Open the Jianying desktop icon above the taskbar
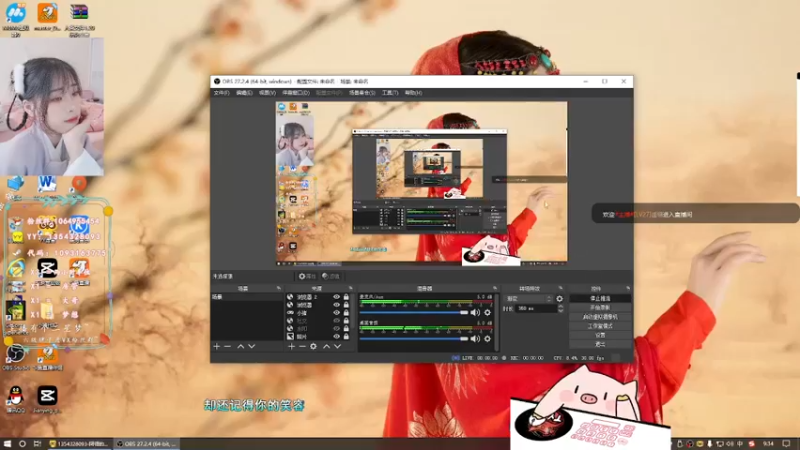 coord(47,399)
